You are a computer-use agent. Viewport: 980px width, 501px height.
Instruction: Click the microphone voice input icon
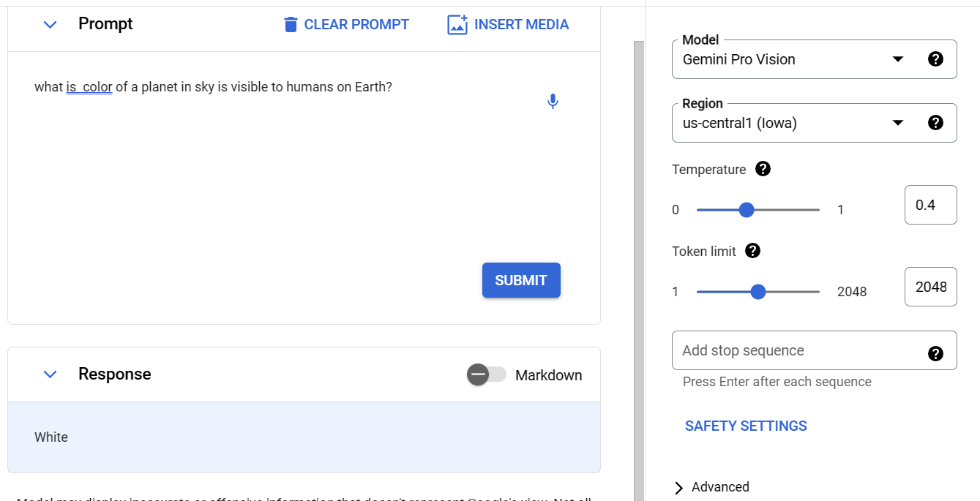pos(553,102)
